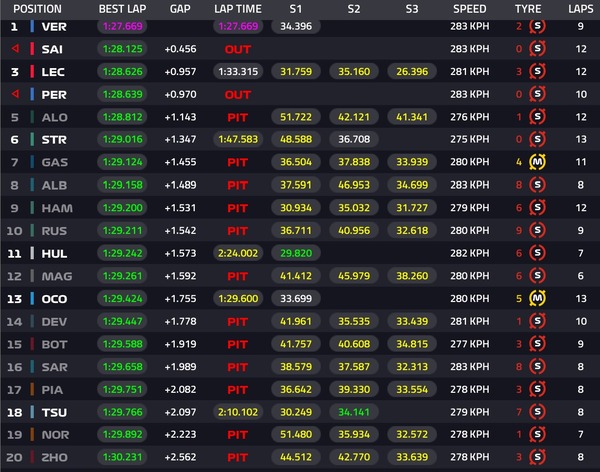Click Tsunoda's green 34.141 S2 time

[x=354, y=412]
